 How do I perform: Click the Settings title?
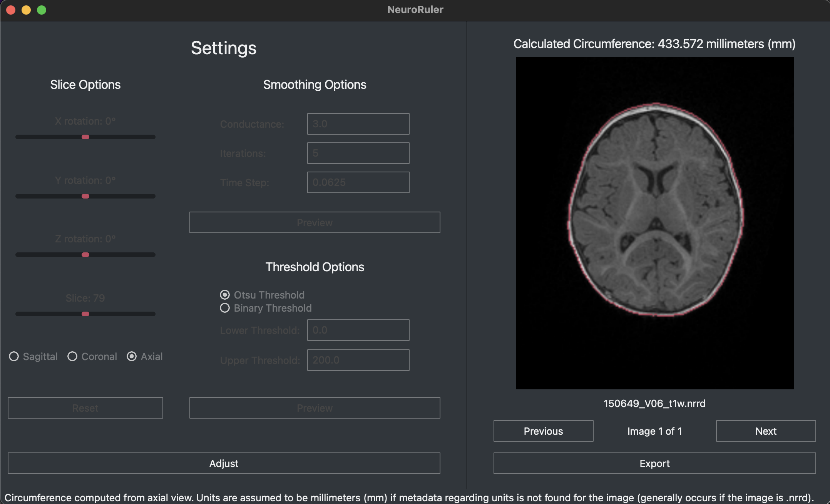[x=224, y=48]
